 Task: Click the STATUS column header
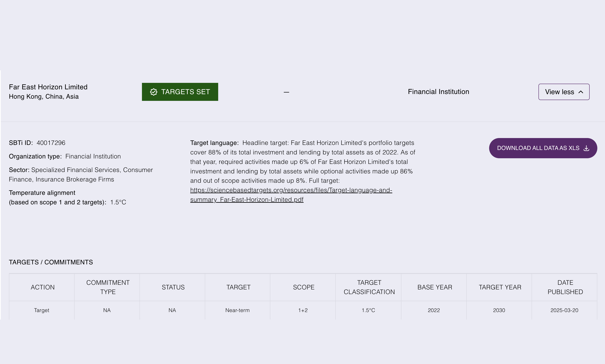173,287
